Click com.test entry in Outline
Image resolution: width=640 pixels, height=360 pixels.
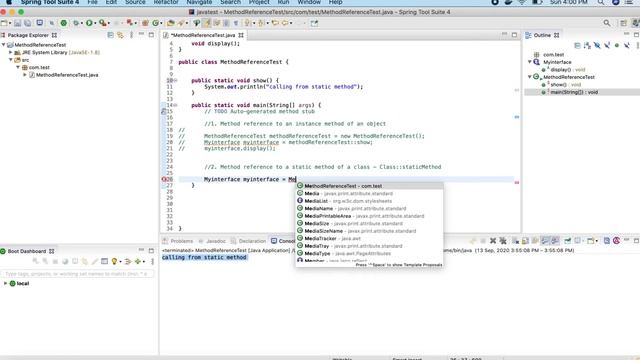(553, 54)
